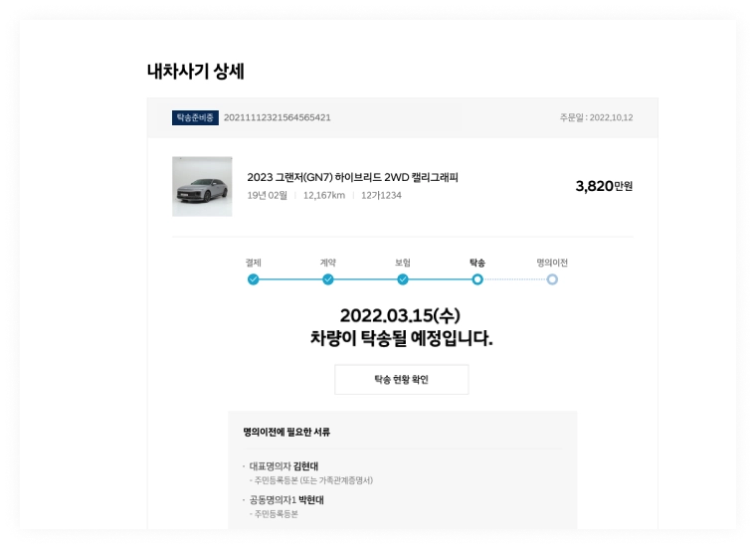Image resolution: width=756 pixels, height=549 pixels.
Task: Click the 차량이 탁송될 예정입니다. message
Action: coord(401,338)
